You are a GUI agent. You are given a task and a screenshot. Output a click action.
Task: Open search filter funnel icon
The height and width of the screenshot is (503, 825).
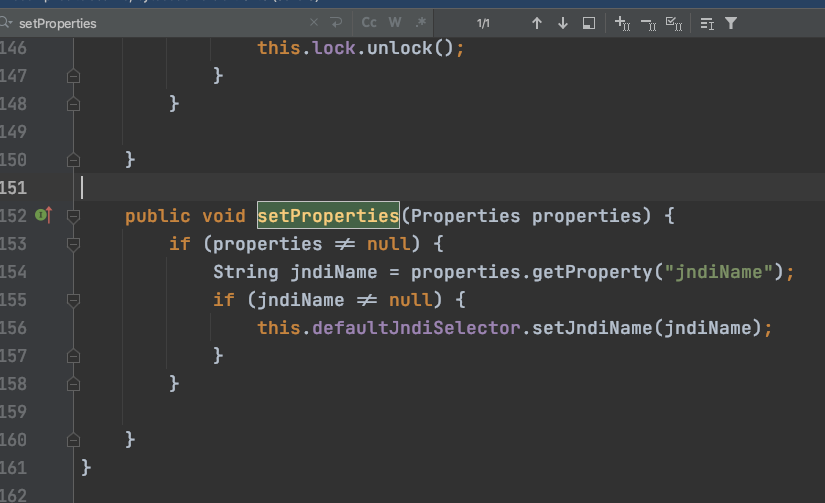coord(731,23)
